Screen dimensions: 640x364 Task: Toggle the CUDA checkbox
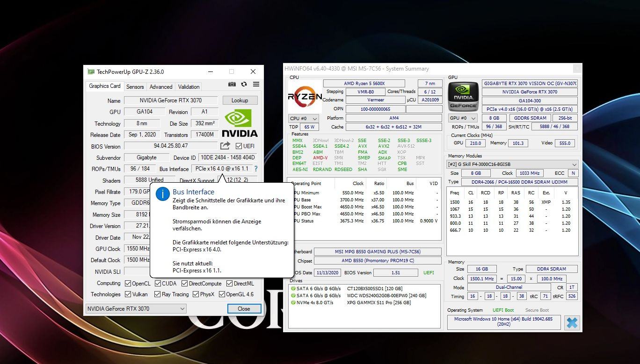click(158, 283)
